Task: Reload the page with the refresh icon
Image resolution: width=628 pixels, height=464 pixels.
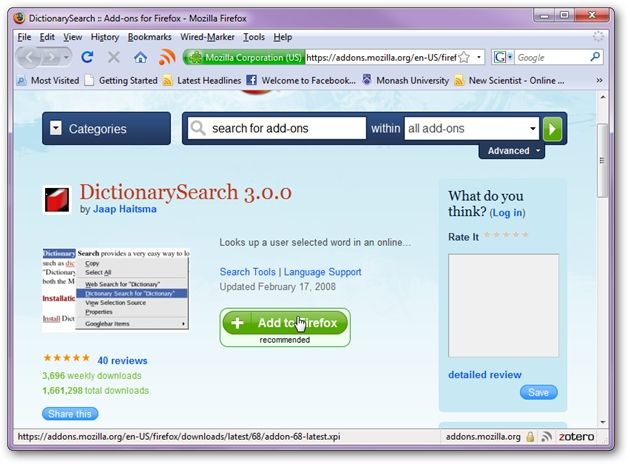Action: tap(87, 57)
